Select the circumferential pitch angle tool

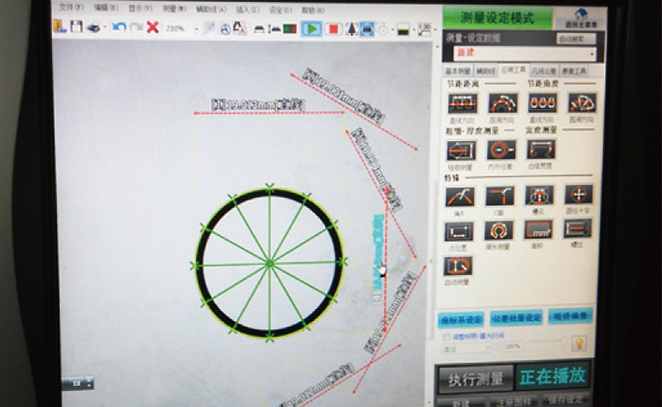(581, 103)
